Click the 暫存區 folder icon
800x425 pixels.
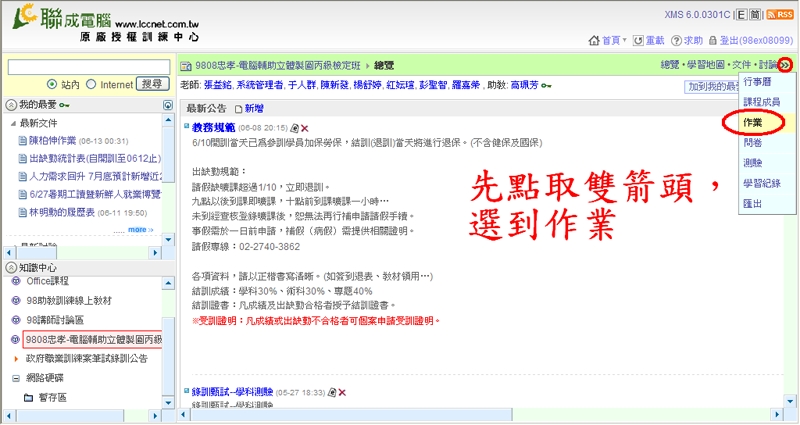[28, 398]
